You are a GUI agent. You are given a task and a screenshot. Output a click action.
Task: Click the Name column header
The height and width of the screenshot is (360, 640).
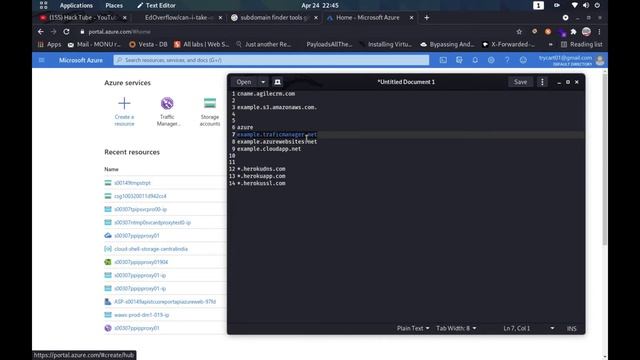[111, 169]
